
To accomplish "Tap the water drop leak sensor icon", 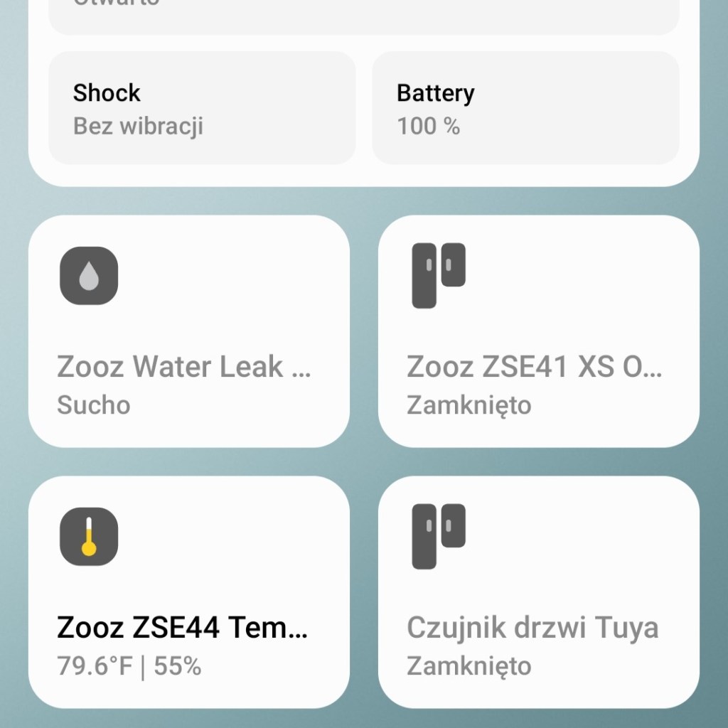I will (x=89, y=276).
